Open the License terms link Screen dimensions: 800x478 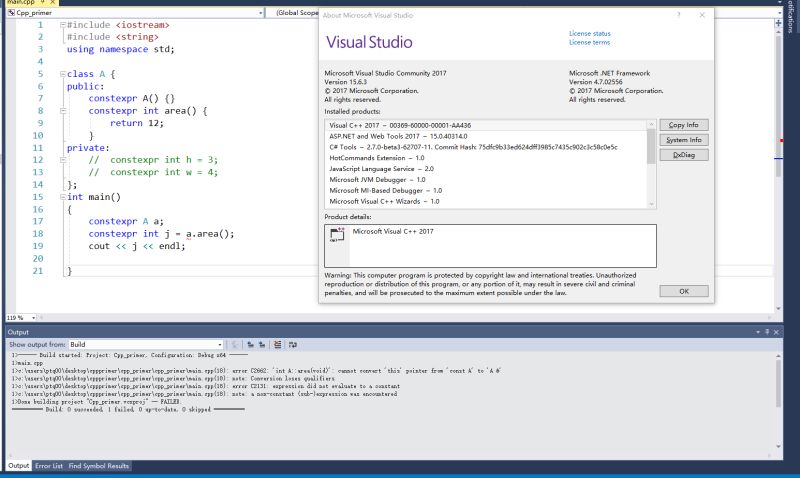point(589,42)
